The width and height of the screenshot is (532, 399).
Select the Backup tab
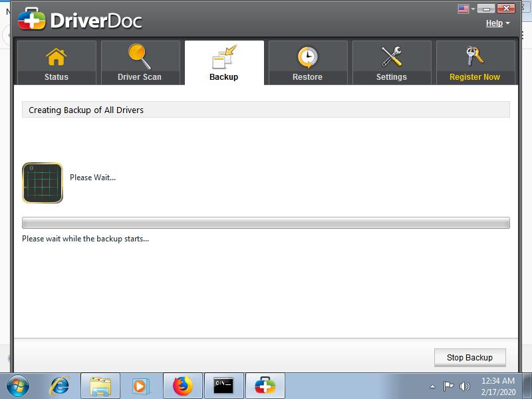click(x=224, y=63)
